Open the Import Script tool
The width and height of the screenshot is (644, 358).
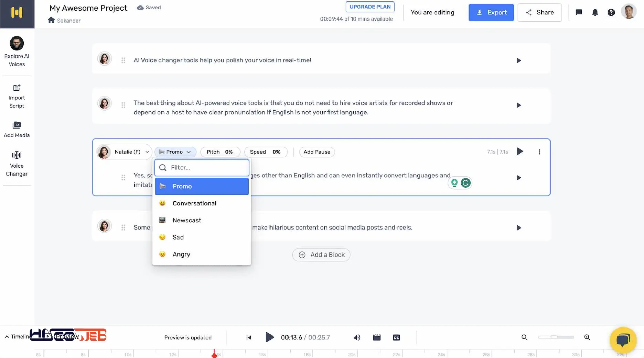[17, 96]
